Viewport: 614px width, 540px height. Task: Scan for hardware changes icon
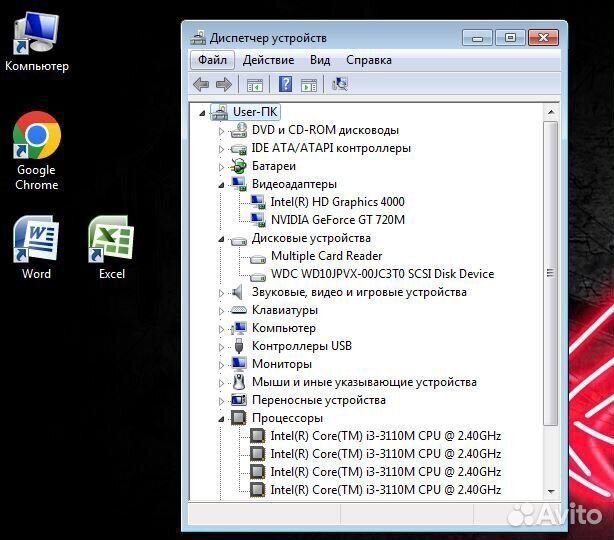tap(340, 84)
